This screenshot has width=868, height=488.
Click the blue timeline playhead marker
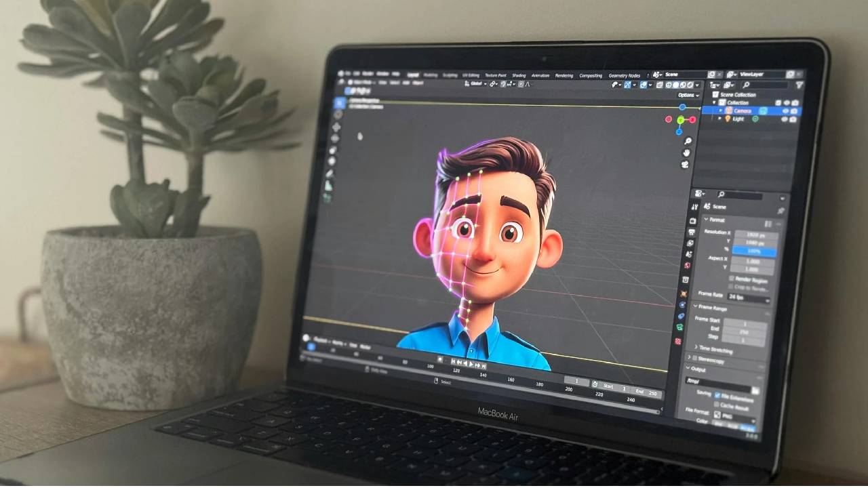311,346
